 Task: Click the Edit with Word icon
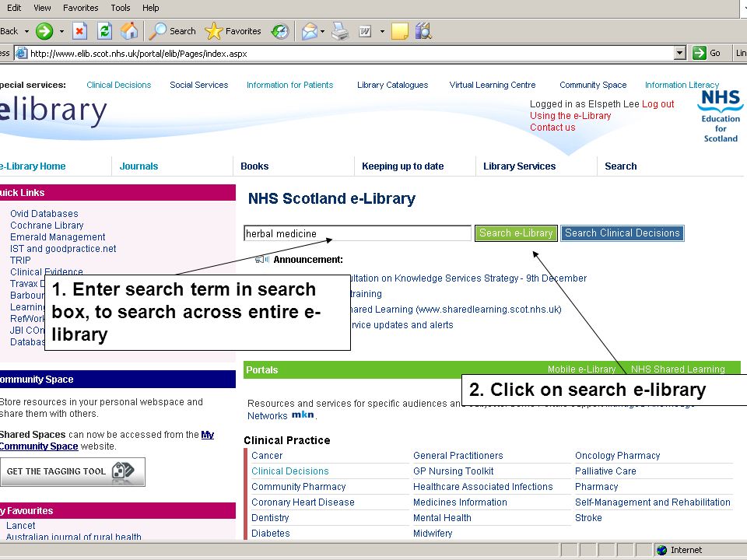pos(365,31)
